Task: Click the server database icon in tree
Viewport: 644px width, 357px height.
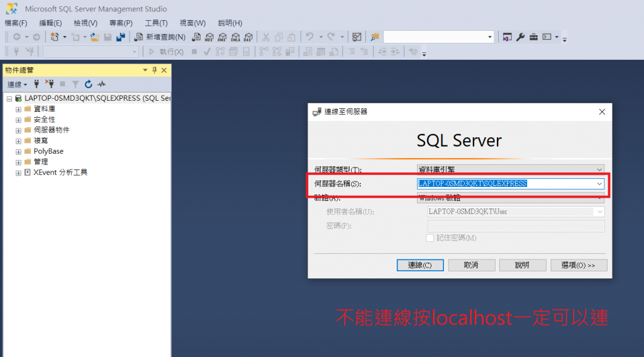Action: tap(18, 98)
